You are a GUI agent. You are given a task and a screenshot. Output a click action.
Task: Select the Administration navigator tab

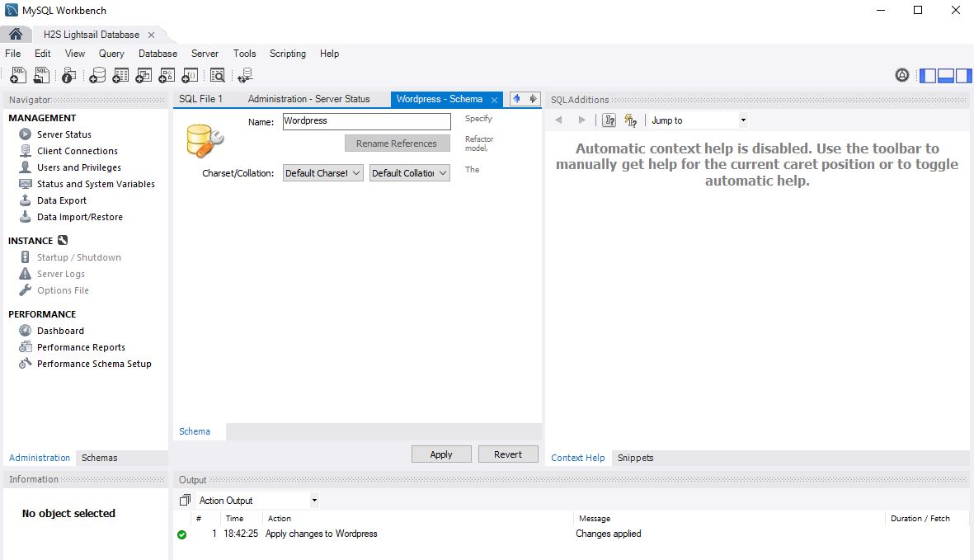39,458
